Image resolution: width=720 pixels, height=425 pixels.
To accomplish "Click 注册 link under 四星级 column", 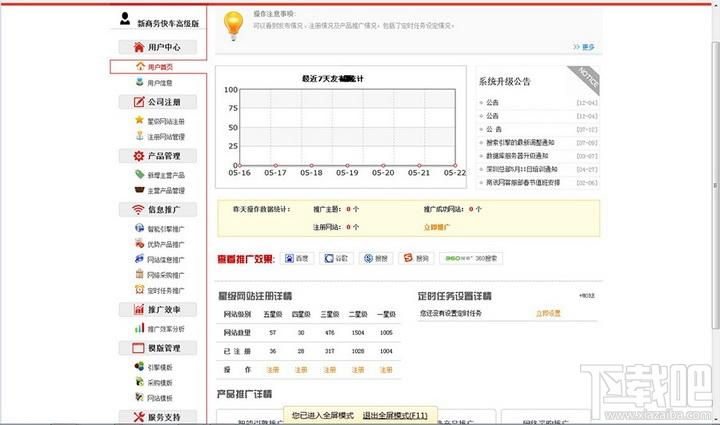I will (301, 369).
